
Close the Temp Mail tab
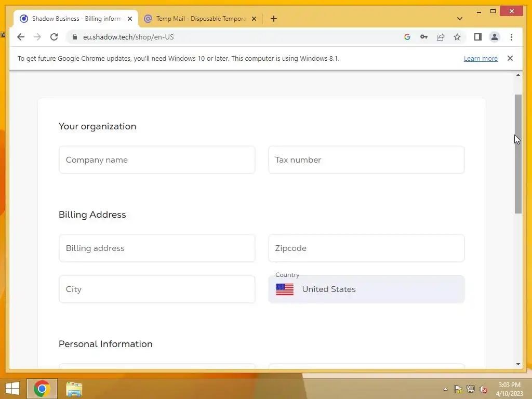[254, 19]
